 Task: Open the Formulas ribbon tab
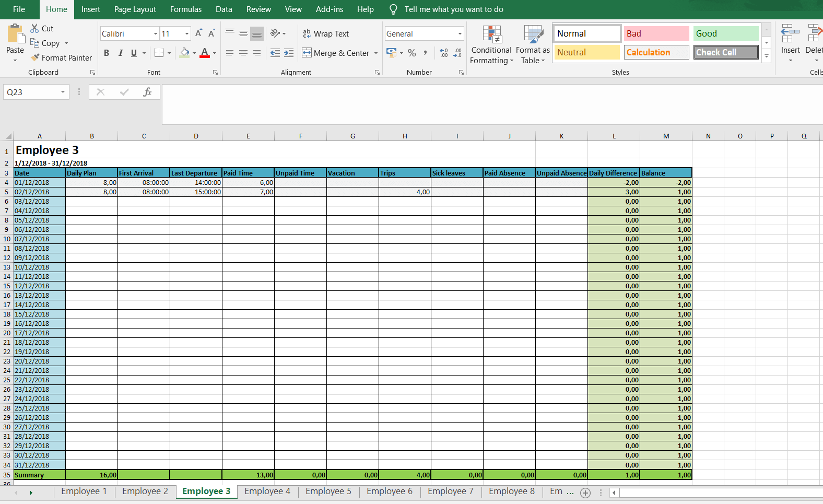pyautogui.click(x=185, y=9)
